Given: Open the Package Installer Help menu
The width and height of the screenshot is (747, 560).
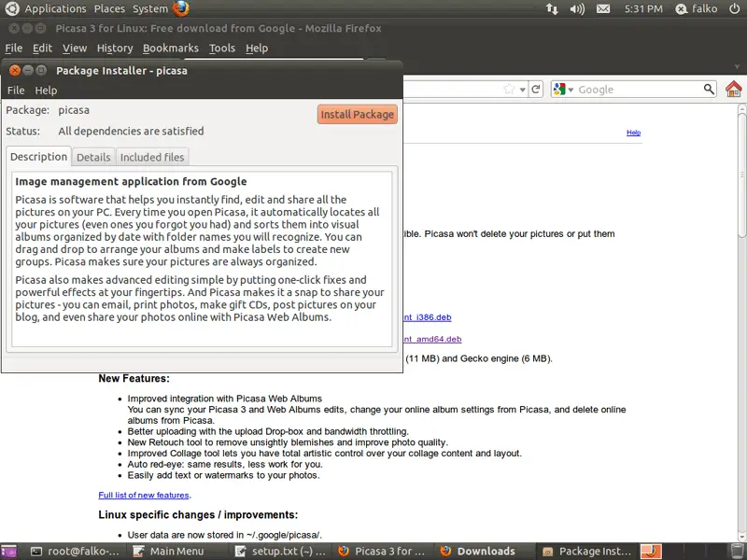Looking at the screenshot, I should click(x=46, y=90).
